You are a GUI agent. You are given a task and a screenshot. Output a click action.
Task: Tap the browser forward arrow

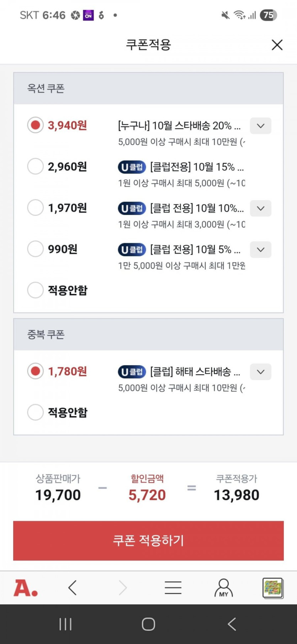[123, 588]
